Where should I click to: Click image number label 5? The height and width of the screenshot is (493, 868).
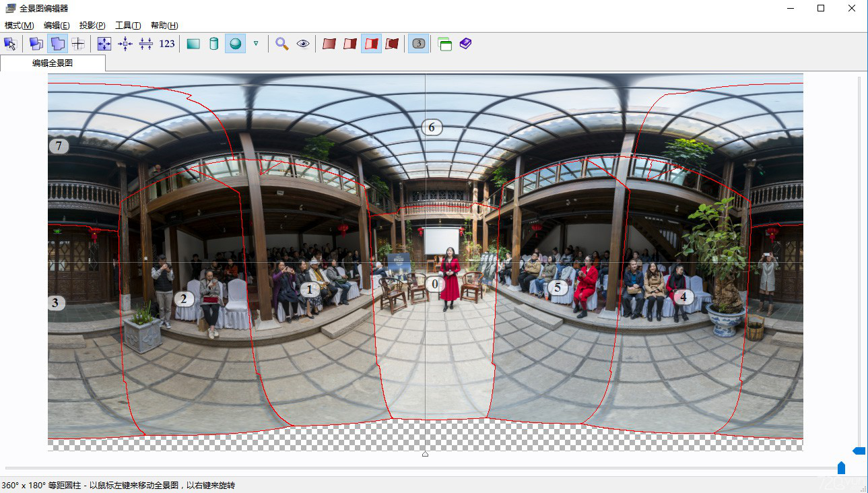(558, 288)
